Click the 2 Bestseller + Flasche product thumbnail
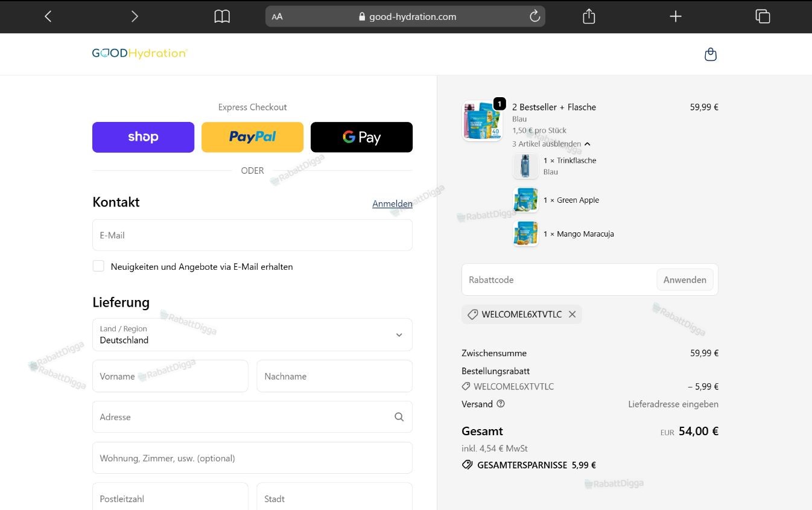 point(482,120)
